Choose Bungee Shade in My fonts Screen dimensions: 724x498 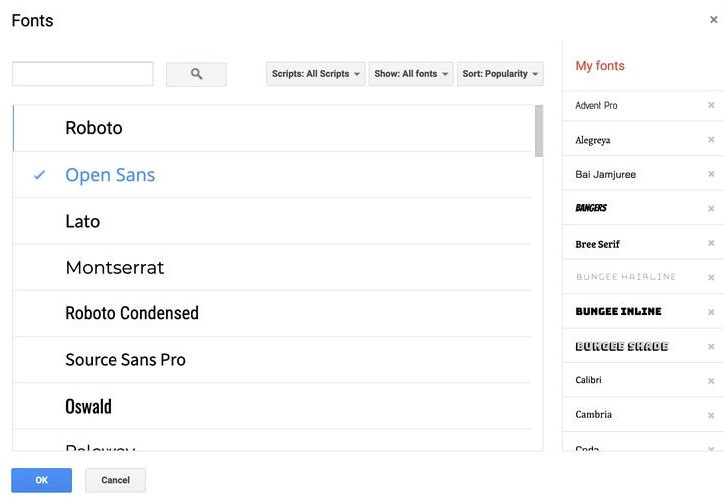tap(621, 346)
